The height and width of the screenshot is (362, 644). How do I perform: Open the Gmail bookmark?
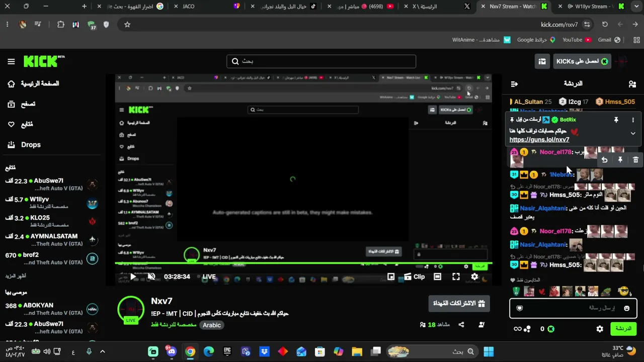[x=609, y=40]
